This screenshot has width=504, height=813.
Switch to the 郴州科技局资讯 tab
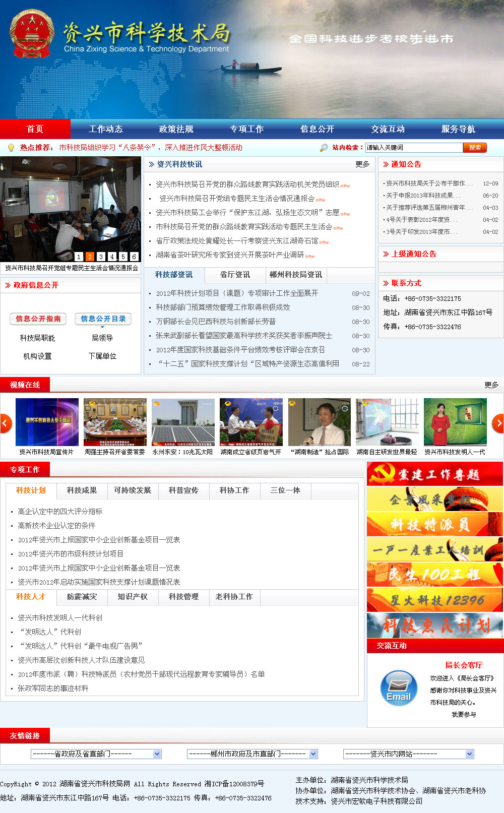[296, 275]
